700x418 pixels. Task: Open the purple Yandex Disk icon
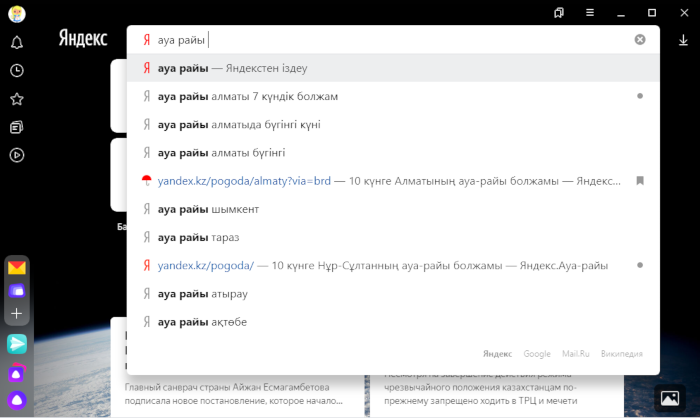17,291
